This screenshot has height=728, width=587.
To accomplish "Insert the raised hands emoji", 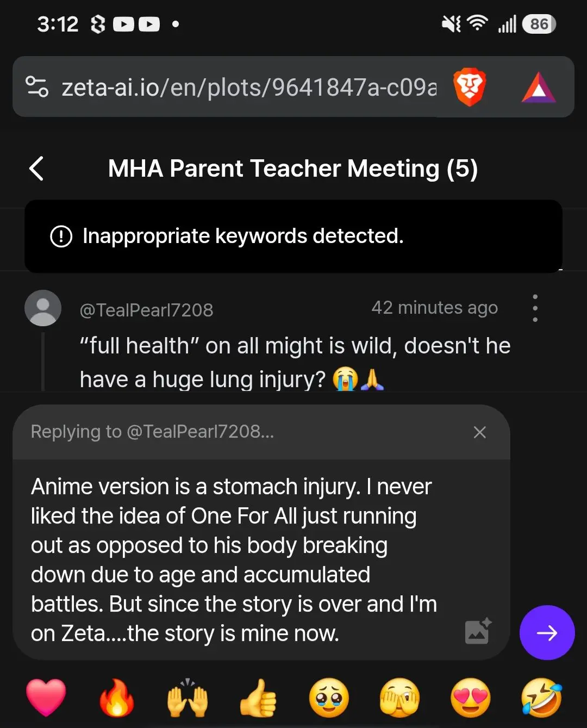I will (x=188, y=698).
